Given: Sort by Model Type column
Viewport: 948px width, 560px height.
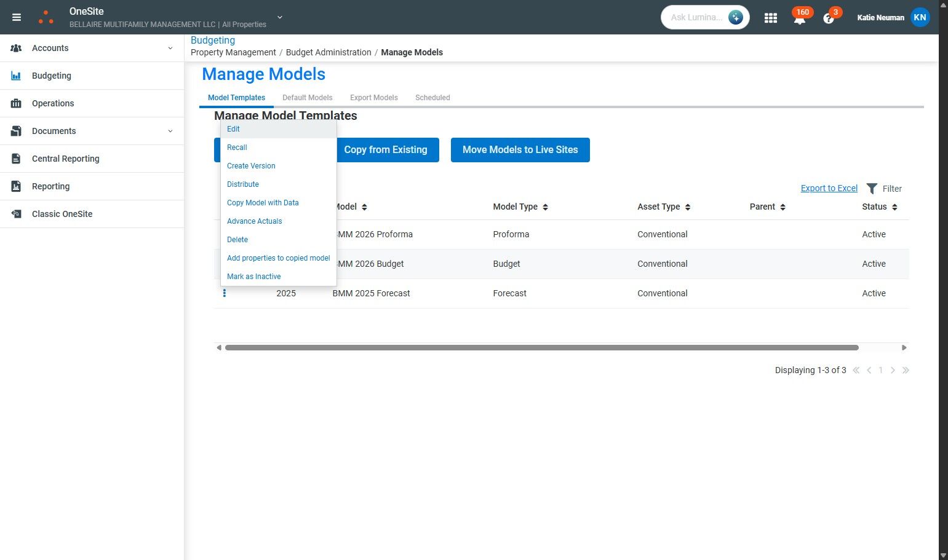Looking at the screenshot, I should point(545,207).
